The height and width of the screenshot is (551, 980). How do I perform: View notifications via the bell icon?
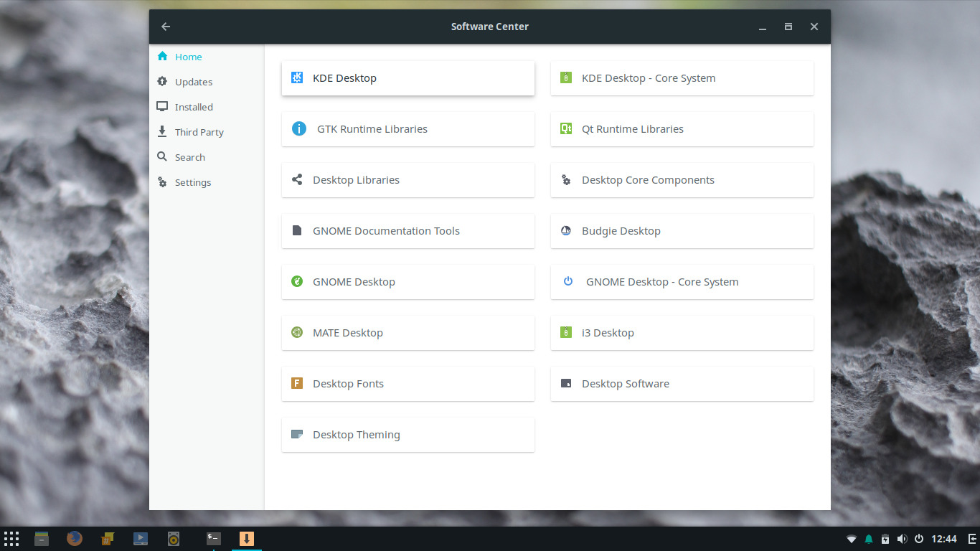pos(868,538)
